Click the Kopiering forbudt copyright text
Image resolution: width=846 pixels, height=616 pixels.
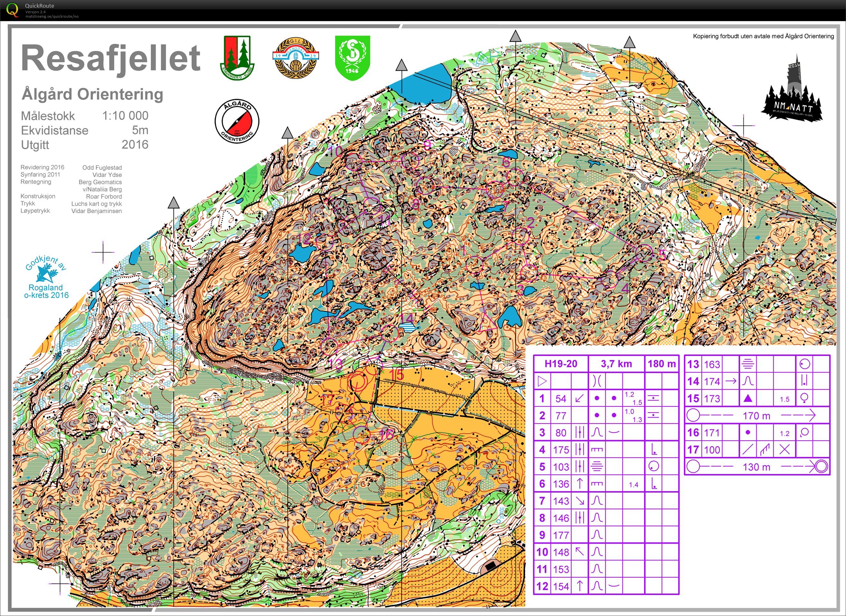point(763,36)
